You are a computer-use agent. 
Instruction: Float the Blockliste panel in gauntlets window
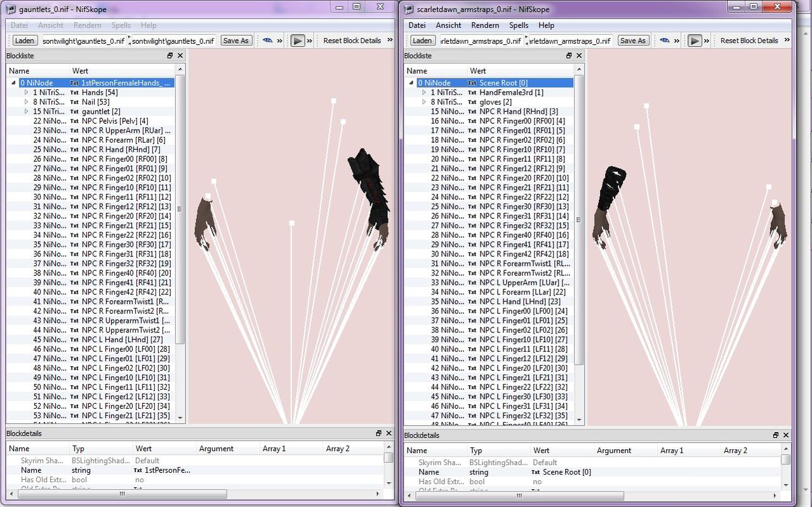coord(170,56)
